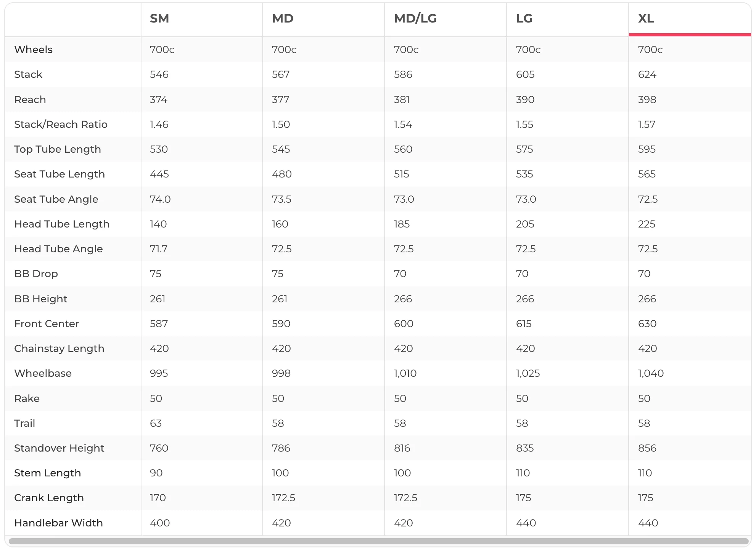Click the Seat Tube Angle row label

[x=56, y=199]
